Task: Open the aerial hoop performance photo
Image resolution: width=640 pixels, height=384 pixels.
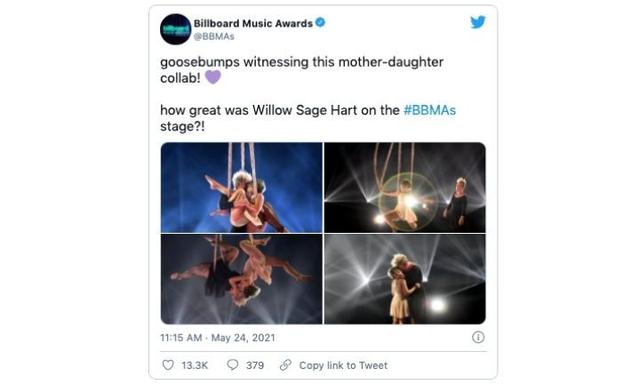Action: coord(405,187)
